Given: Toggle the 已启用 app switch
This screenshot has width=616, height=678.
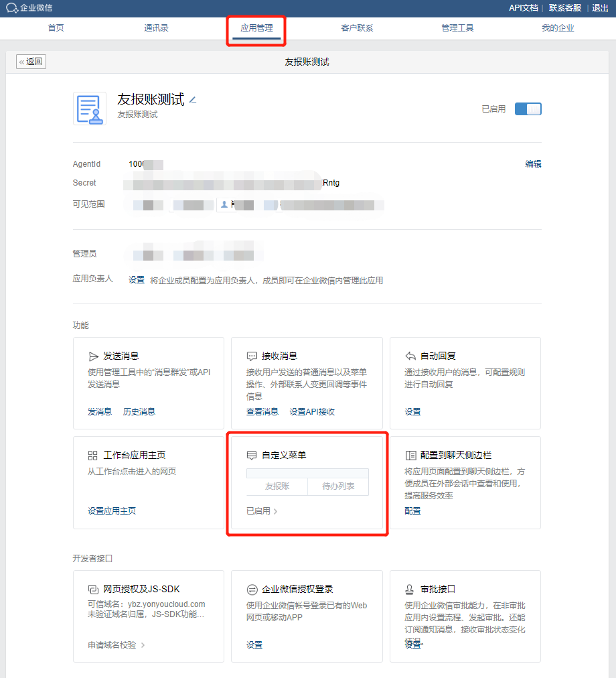Looking at the screenshot, I should pyautogui.click(x=528, y=109).
